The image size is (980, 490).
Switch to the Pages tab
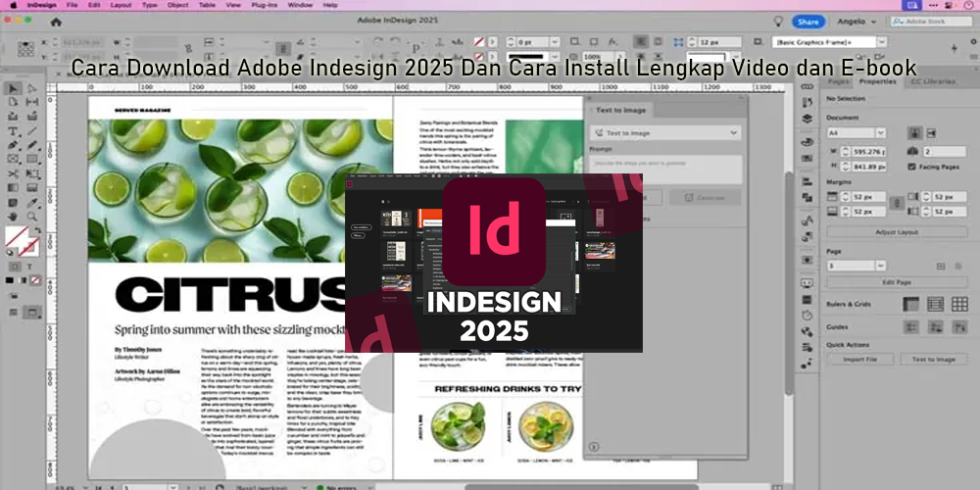[x=838, y=81]
